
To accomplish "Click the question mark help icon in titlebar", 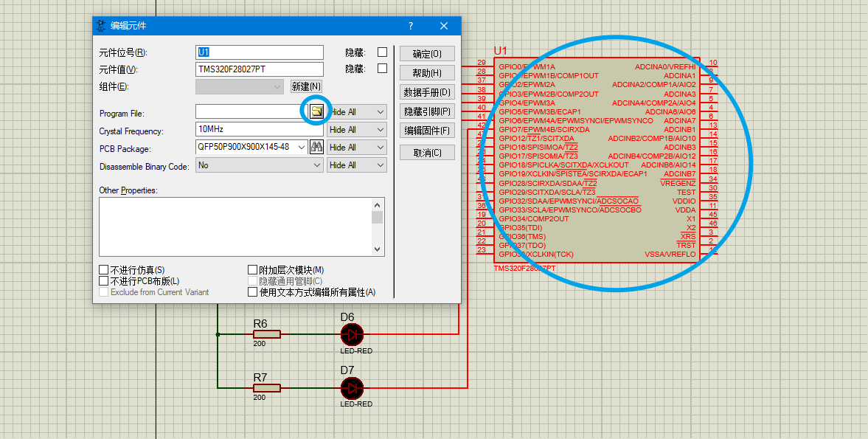I will [x=411, y=25].
